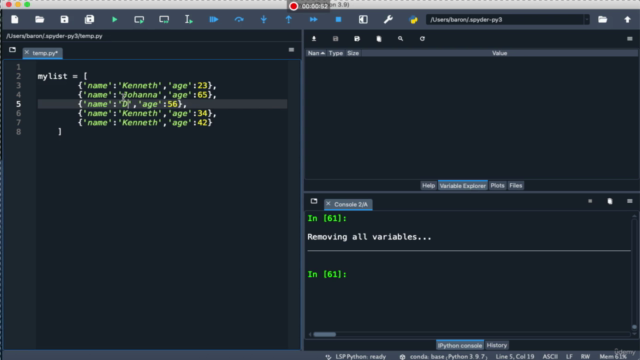Save data in Variable Explorer
This screenshot has width=640, height=360.
pos(336,39)
